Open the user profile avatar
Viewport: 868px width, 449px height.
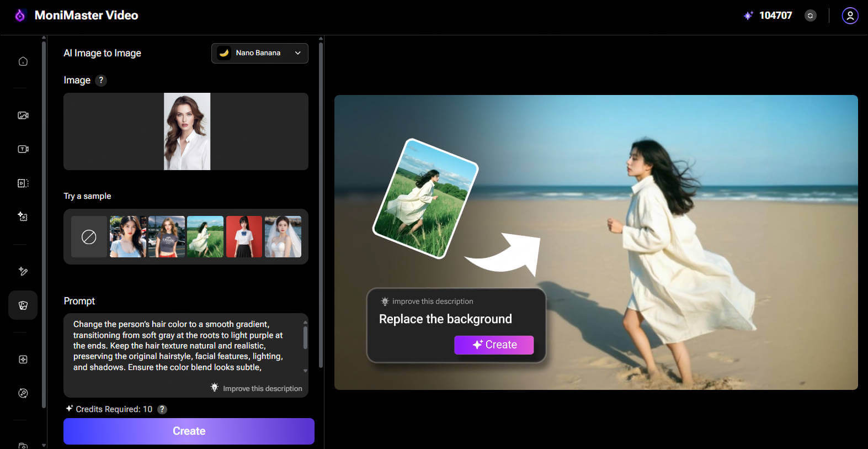[850, 15]
